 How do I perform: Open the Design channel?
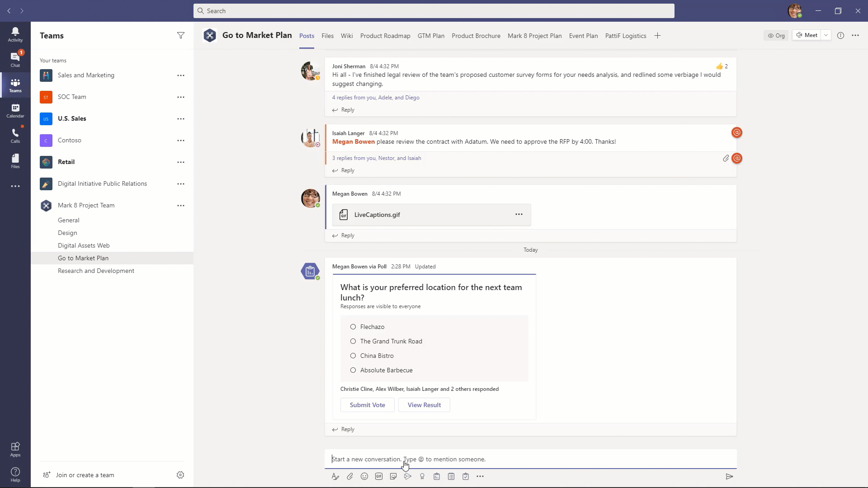67,233
